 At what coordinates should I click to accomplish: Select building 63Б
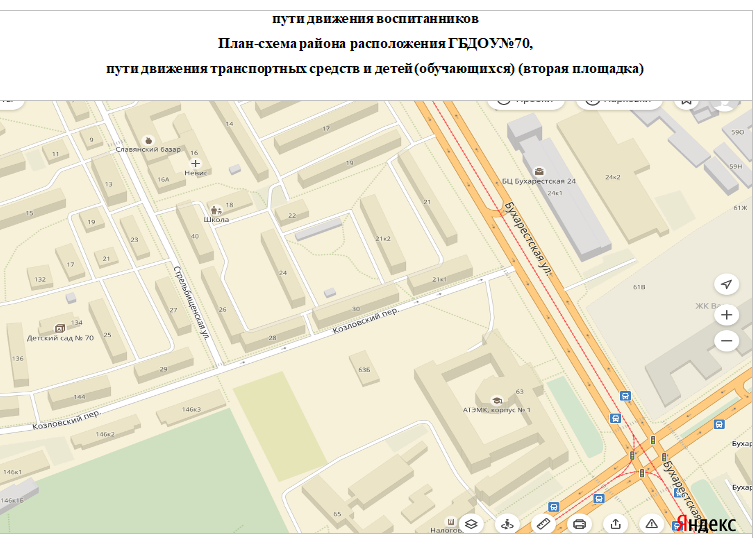tap(364, 369)
